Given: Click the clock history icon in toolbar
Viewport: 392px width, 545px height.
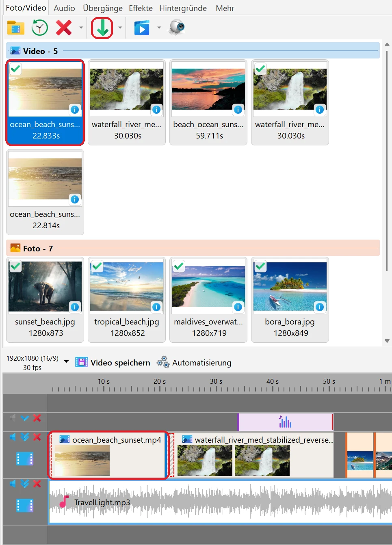Looking at the screenshot, I should 40,28.
